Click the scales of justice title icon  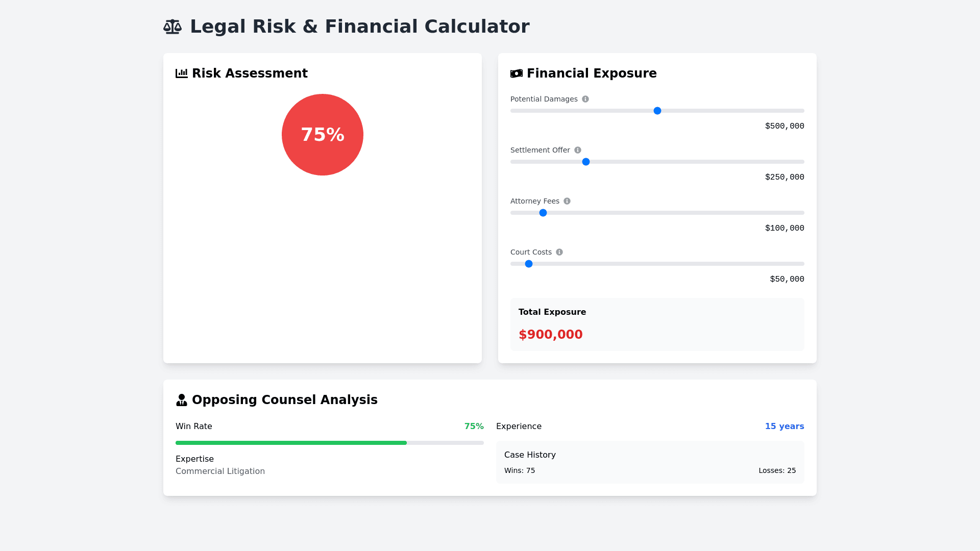pos(173,27)
